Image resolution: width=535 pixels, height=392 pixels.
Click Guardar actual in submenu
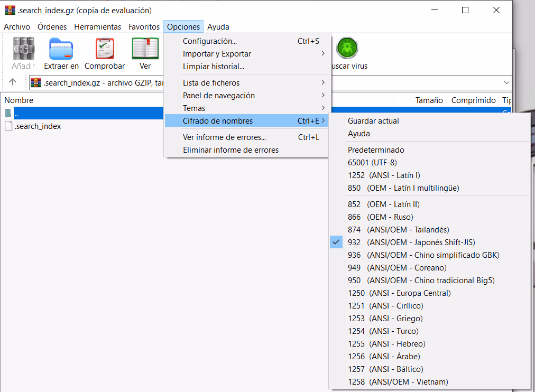(x=373, y=121)
